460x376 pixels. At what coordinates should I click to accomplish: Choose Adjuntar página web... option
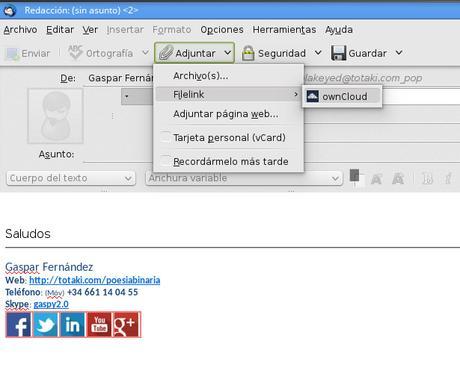pyautogui.click(x=229, y=114)
